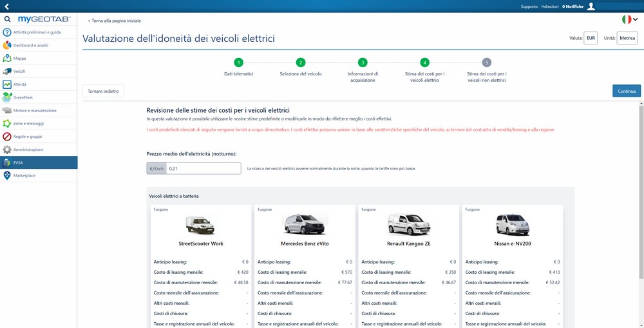Image resolution: width=644 pixels, height=328 pixels.
Task: Click the Continua button
Action: [627, 92]
